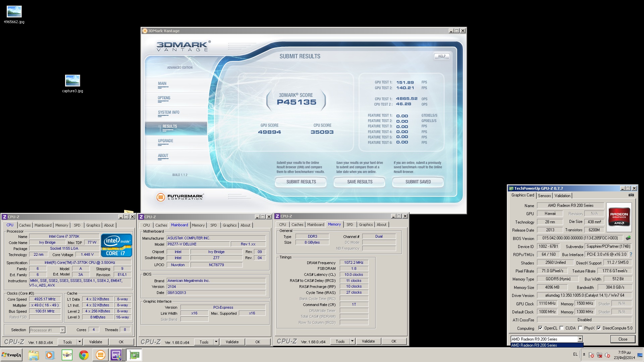Open Google Chrome from the taskbar

(84, 355)
